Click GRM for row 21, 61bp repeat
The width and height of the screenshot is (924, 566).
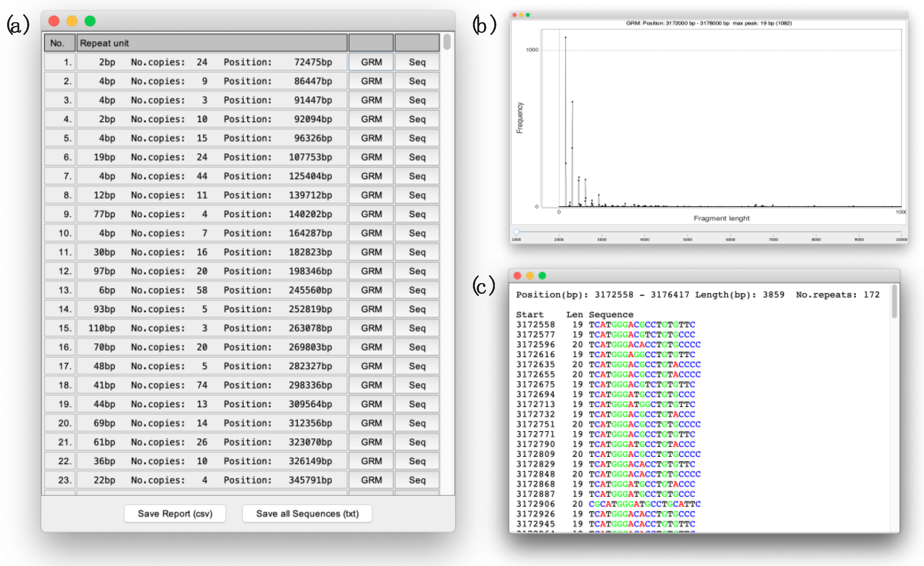click(x=371, y=442)
